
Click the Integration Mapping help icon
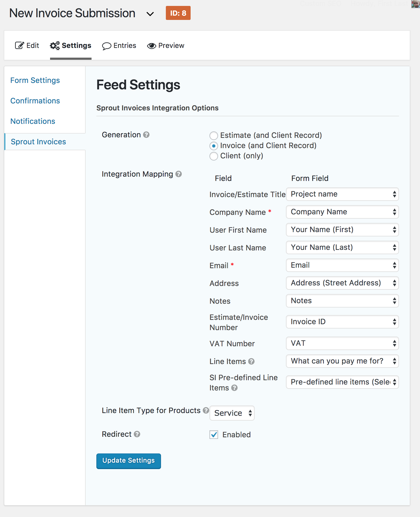178,174
